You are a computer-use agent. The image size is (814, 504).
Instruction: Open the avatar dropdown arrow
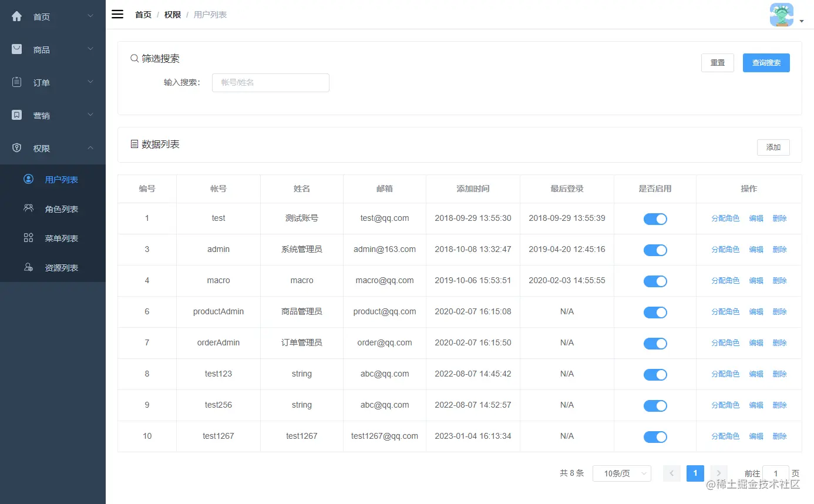coord(802,21)
